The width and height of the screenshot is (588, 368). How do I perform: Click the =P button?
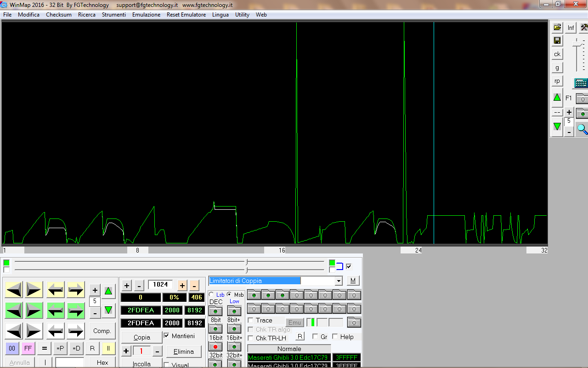coord(60,348)
